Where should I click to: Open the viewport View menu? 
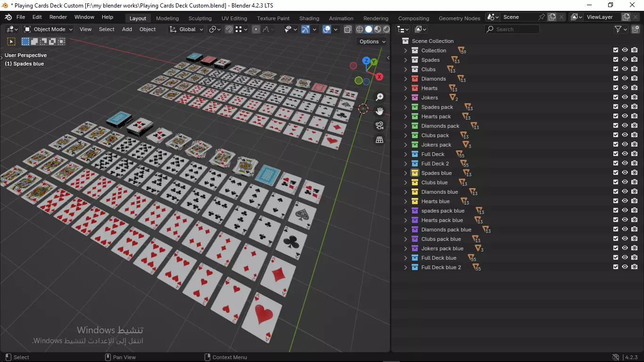tap(86, 29)
